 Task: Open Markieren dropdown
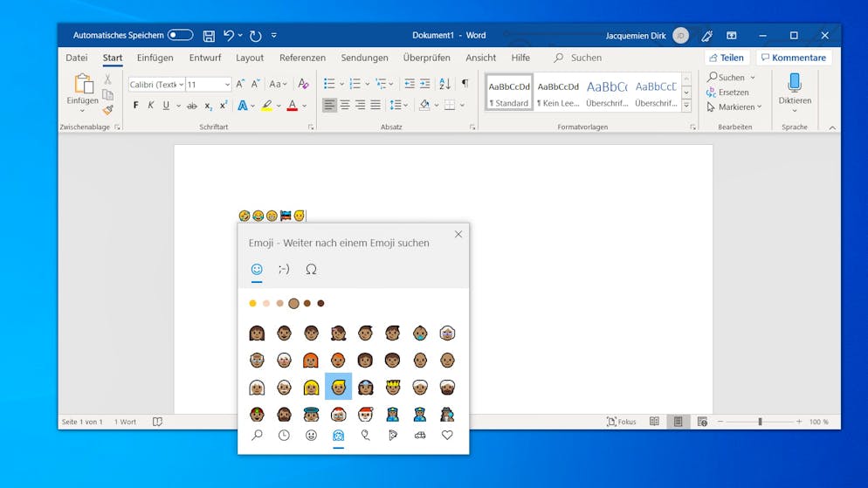(x=734, y=107)
